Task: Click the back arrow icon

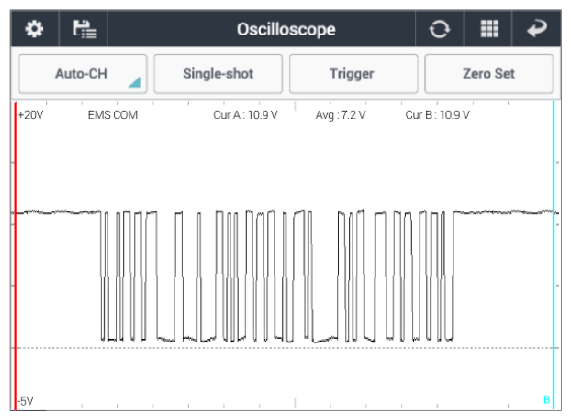Action: [537, 28]
